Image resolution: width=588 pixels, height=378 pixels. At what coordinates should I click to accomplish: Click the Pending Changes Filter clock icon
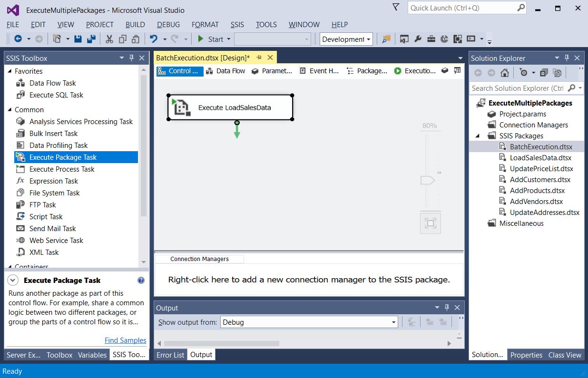(524, 73)
